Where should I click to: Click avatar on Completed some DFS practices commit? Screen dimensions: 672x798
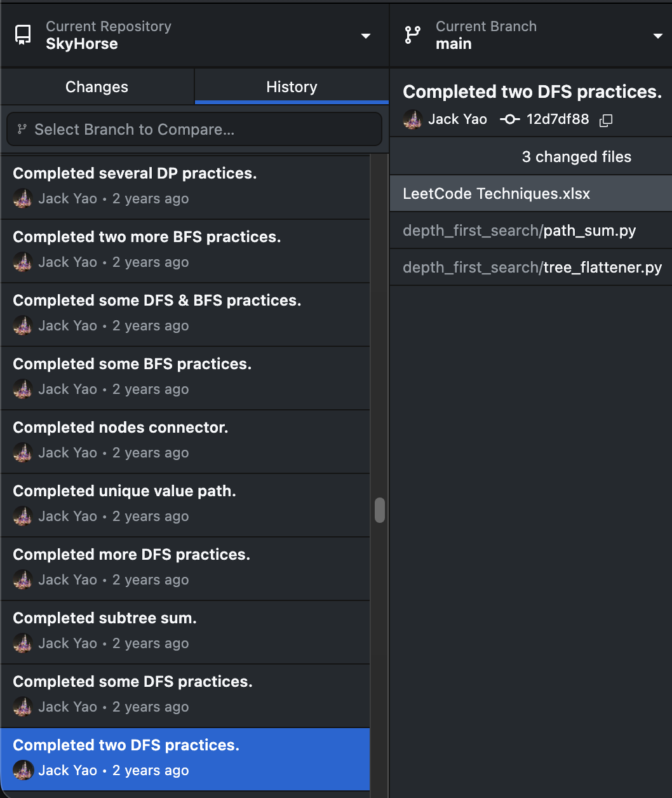[x=23, y=707]
